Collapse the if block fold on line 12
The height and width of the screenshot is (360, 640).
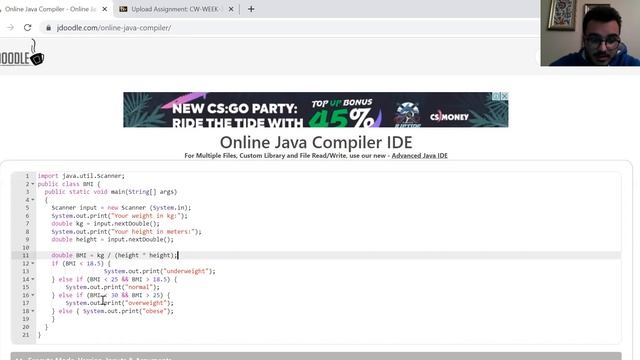33,264
